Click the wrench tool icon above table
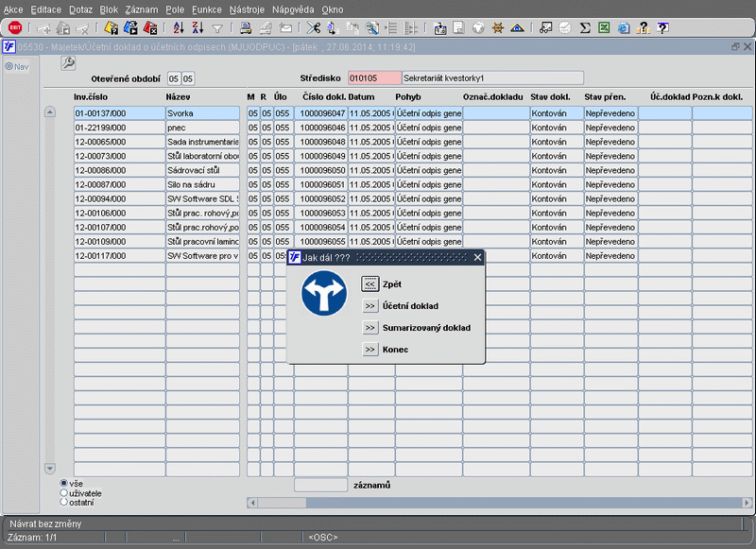 (x=68, y=62)
